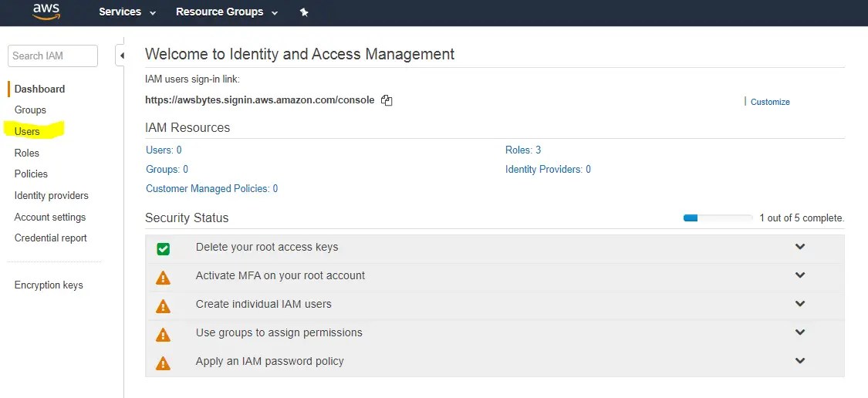Click green check icon for Delete root access keys
The image size is (868, 398).
163,249
